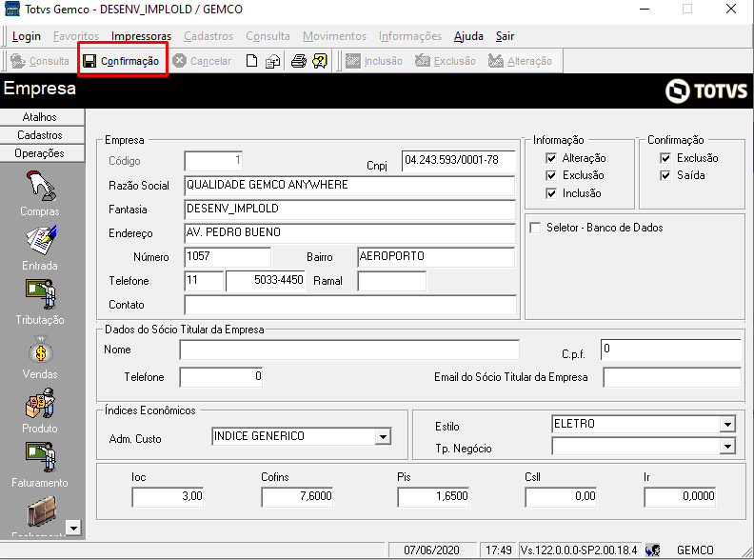Click the Exclusão toolbar button
Viewport: 754px width, 560px height.
click(x=446, y=61)
